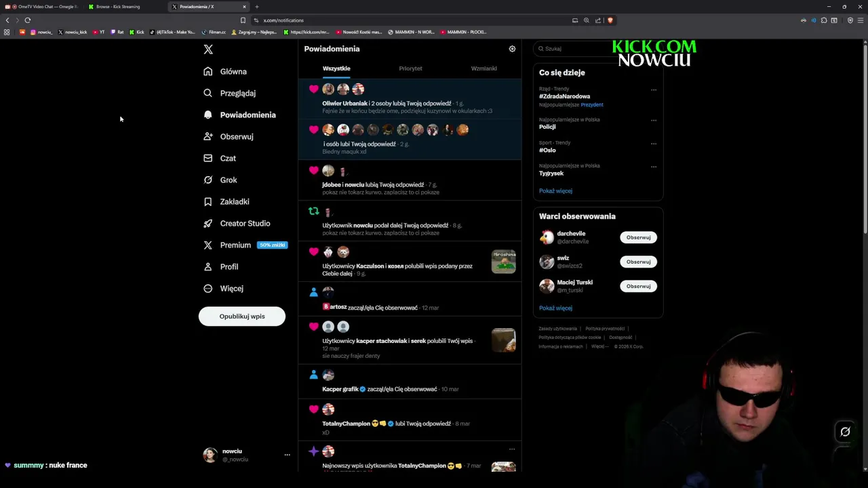Reload the page
This screenshot has width=868, height=488.
tap(27, 20)
